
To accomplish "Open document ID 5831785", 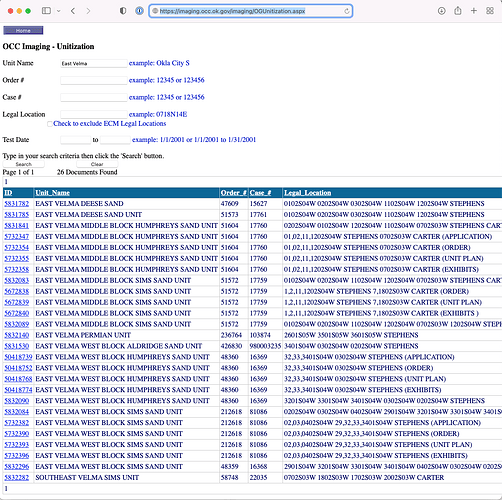I will click(x=17, y=215).
